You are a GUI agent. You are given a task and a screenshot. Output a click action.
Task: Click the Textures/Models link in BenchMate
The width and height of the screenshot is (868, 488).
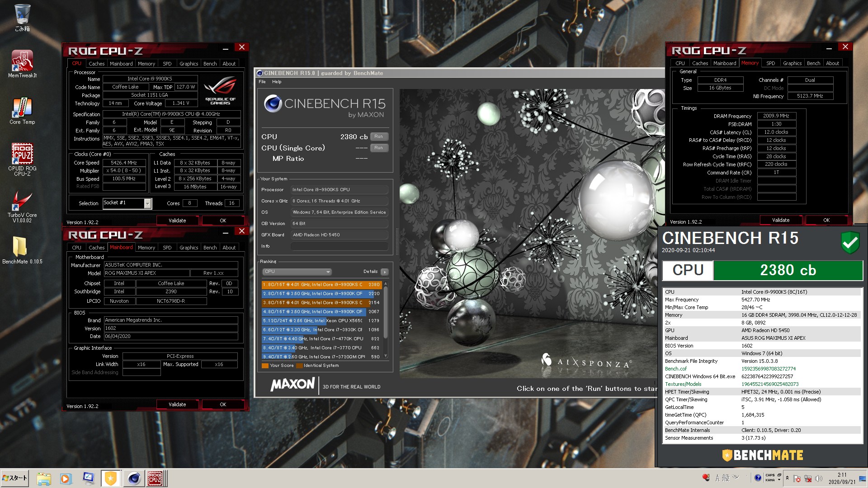[x=683, y=384]
